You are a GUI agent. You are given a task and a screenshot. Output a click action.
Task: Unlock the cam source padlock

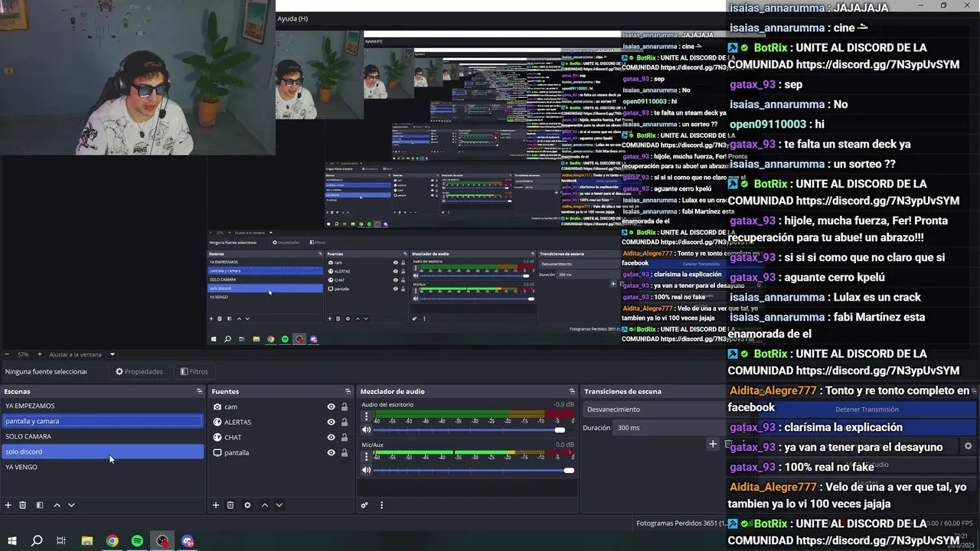tap(345, 407)
